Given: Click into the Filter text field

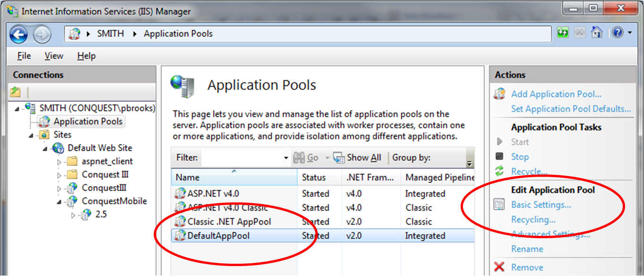Looking at the screenshot, I should (x=242, y=158).
